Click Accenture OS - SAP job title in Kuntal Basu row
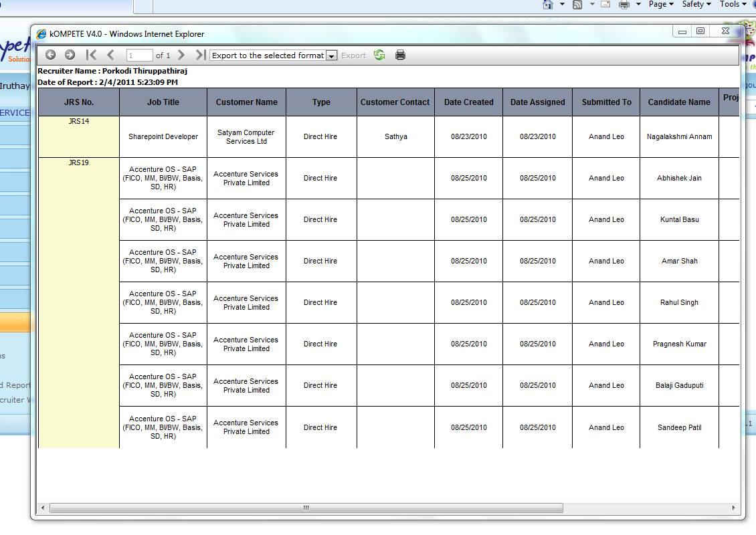The height and width of the screenshot is (535, 756). [x=163, y=220]
